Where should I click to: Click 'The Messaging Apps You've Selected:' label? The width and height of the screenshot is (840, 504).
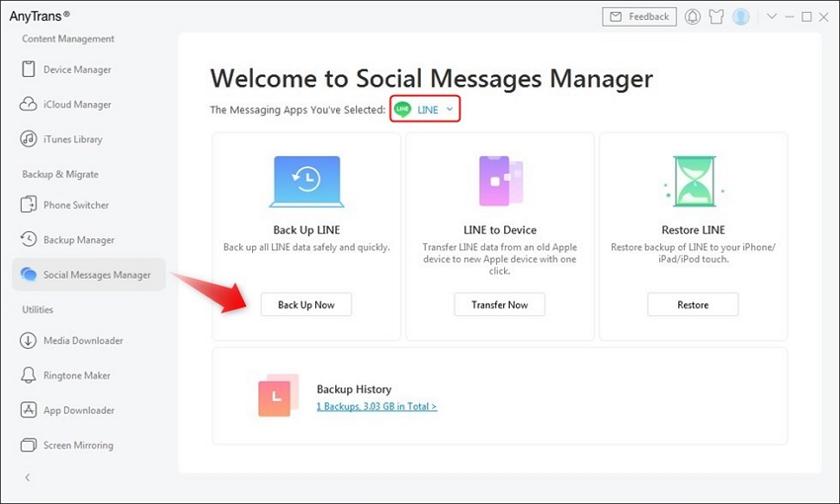click(297, 110)
